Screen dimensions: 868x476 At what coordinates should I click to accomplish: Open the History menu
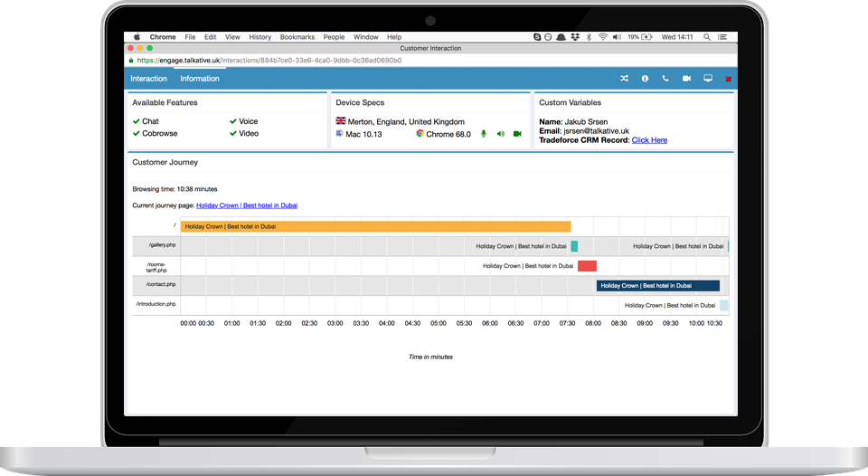pos(259,37)
